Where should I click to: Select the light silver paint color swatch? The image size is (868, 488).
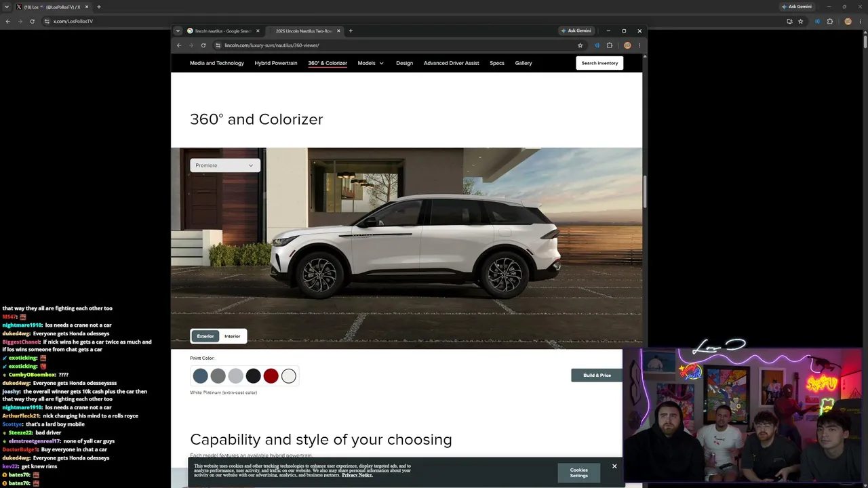pyautogui.click(x=235, y=375)
